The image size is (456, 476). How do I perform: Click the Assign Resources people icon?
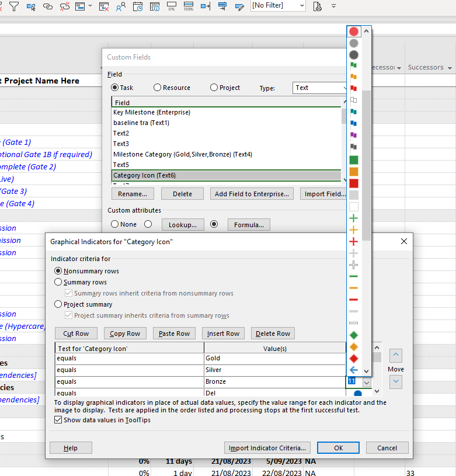point(121,6)
